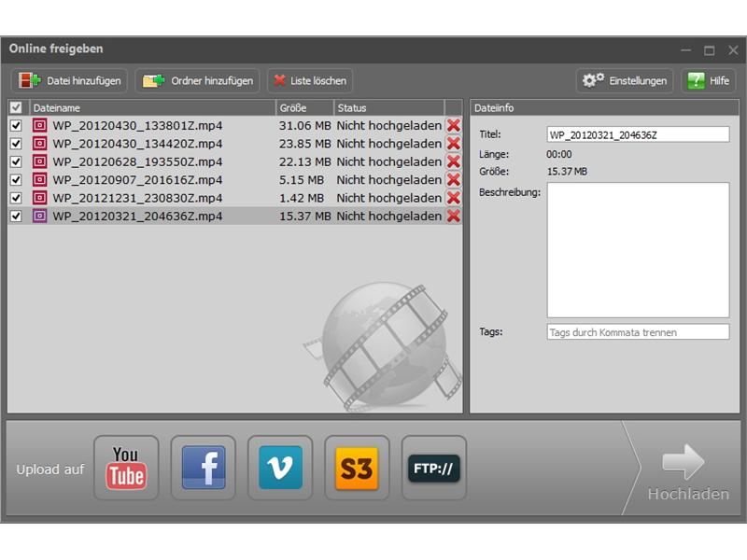This screenshot has height=560, width=747.
Task: Toggle the select-all checkbox in header
Action: tap(16, 107)
